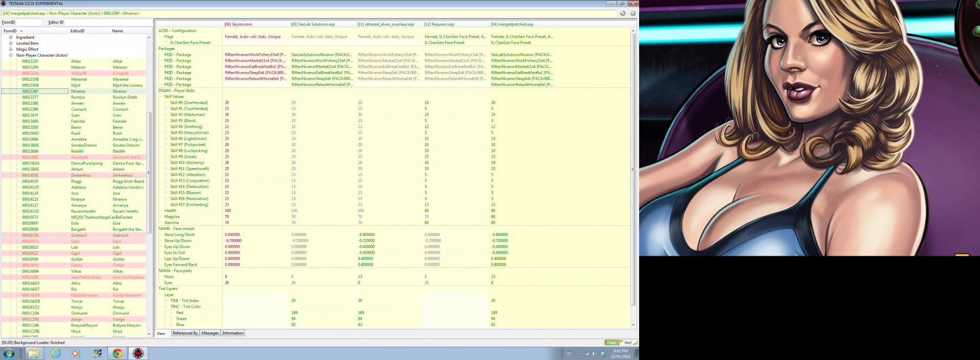Open the Referenced By tab
This screenshot has width=980, height=360.
coord(185,333)
